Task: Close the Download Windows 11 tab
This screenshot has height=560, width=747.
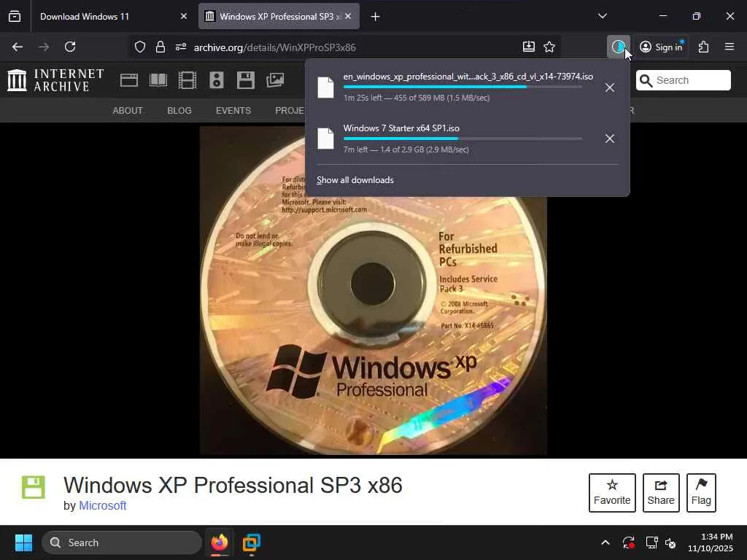Action: click(184, 17)
